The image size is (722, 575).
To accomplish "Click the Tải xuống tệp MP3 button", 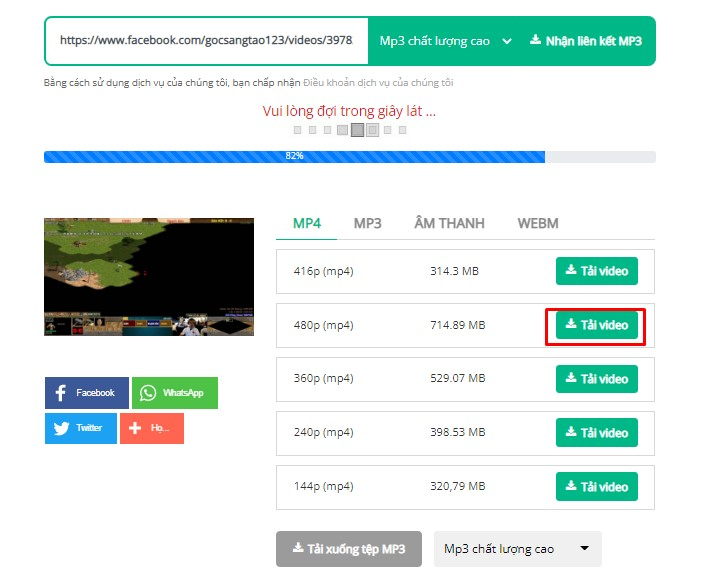I will coord(349,549).
